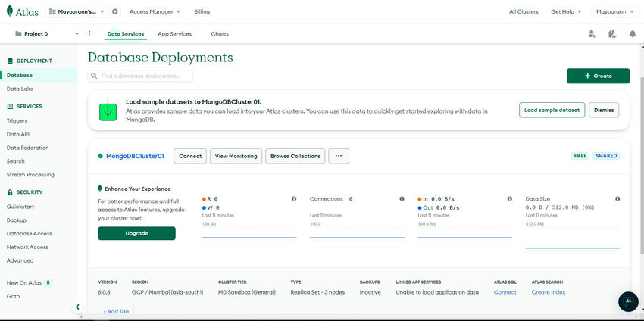This screenshot has width=644, height=321.
Task: Click the FREE badge
Action: click(580, 156)
